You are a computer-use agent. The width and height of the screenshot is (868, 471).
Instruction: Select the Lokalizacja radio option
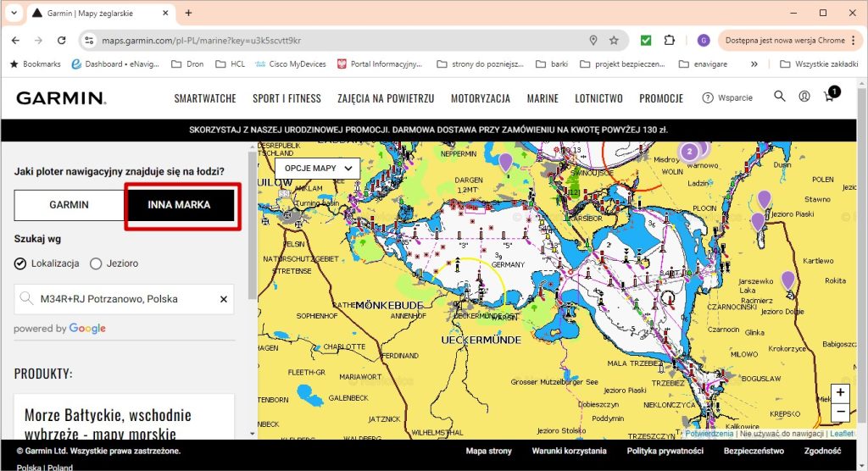click(20, 263)
